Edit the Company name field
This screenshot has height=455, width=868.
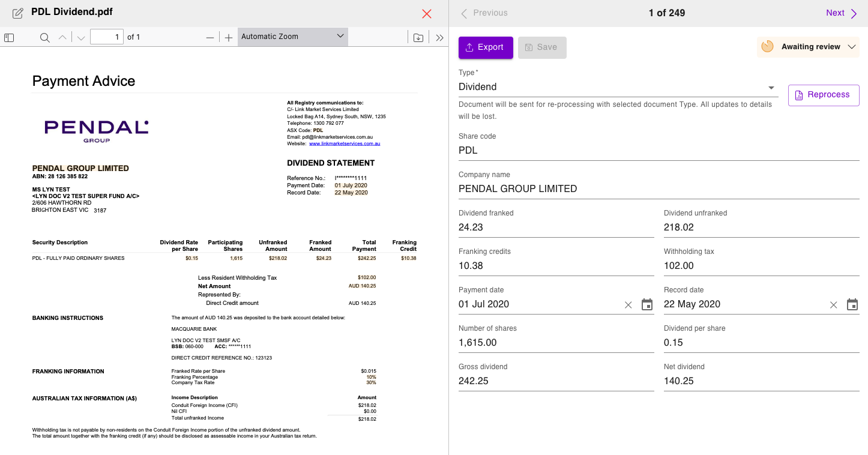(659, 189)
